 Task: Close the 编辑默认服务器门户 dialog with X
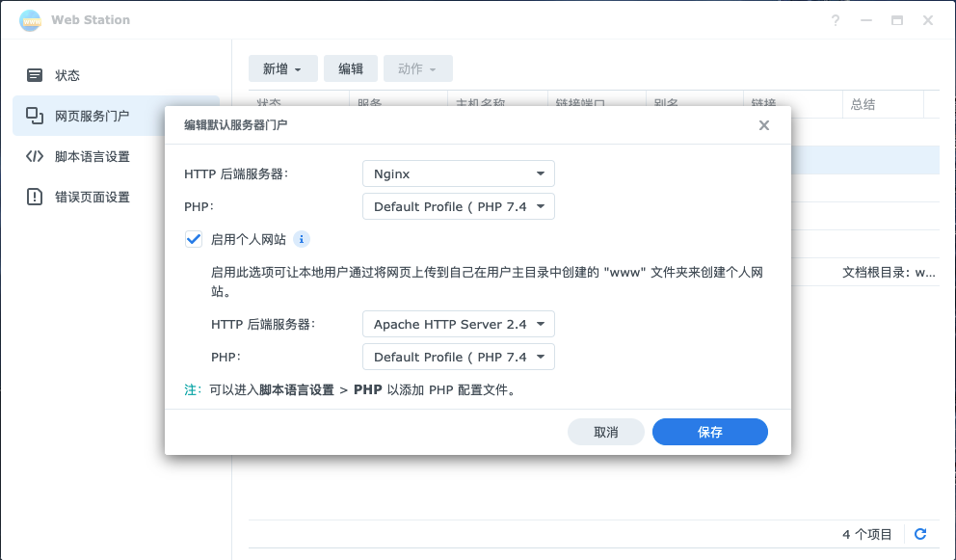pos(764,125)
